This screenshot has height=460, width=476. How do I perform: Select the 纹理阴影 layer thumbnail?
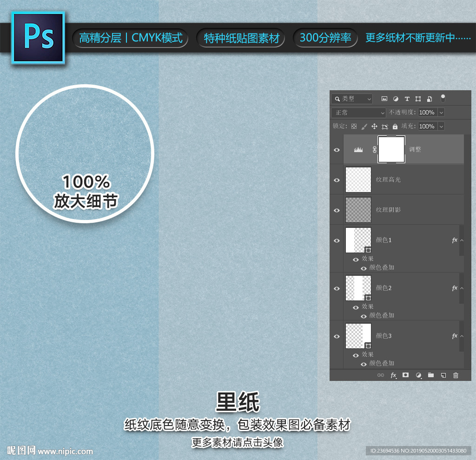pyautogui.click(x=358, y=210)
